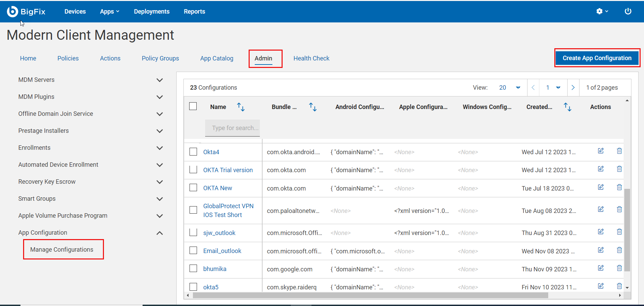Screen dimensions: 644x306
Task: Delete the Email_outlook configuration
Action: tap(619, 250)
